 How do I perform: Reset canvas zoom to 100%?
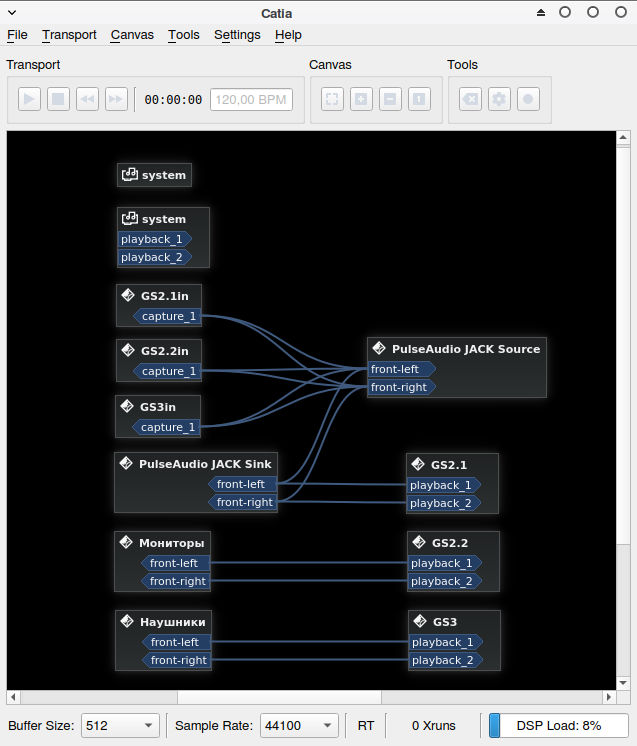coord(419,99)
